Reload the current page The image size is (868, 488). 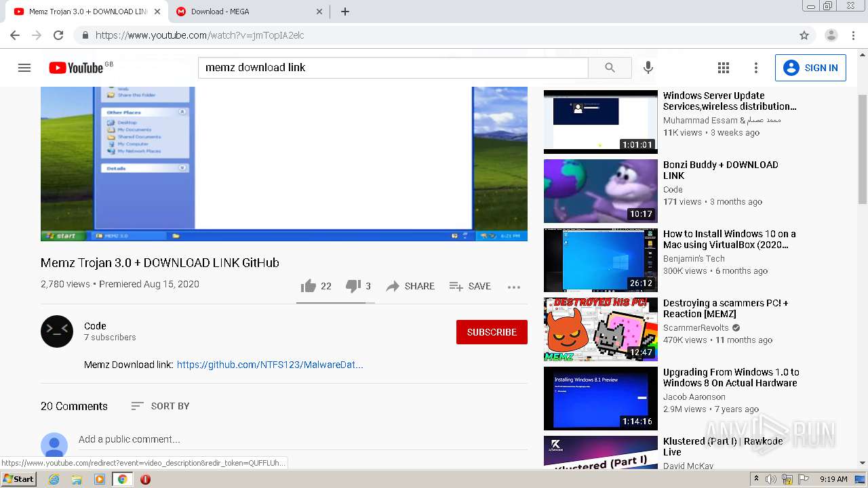pos(58,35)
